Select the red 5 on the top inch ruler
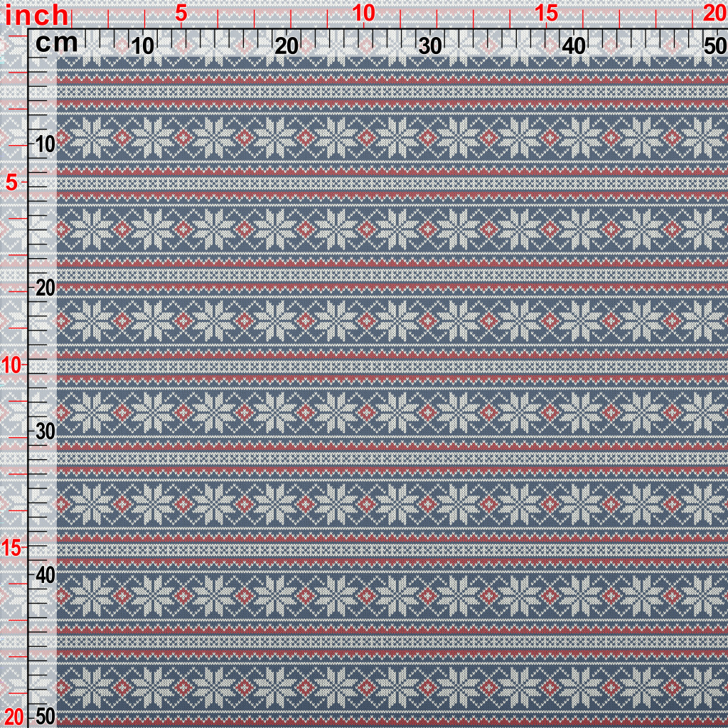Screen dimensions: 728x728 [x=181, y=13]
